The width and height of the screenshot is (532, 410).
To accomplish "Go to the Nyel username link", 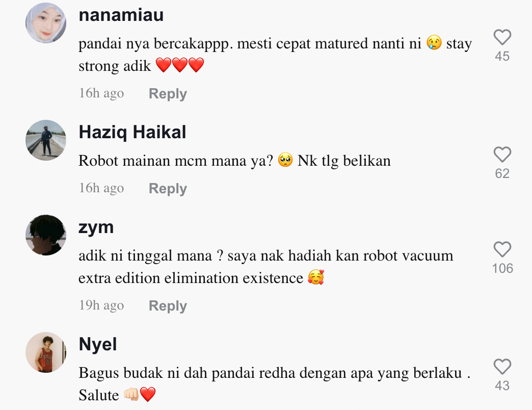I will pyautogui.click(x=98, y=345).
